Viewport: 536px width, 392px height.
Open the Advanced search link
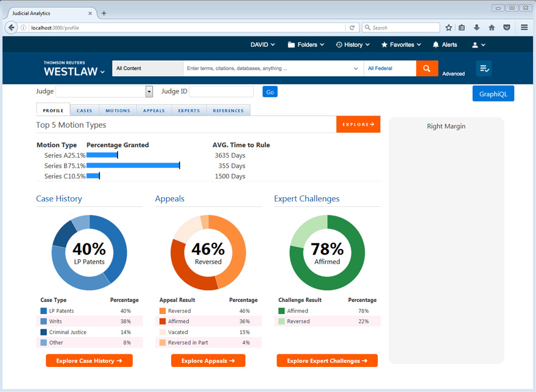(x=453, y=74)
